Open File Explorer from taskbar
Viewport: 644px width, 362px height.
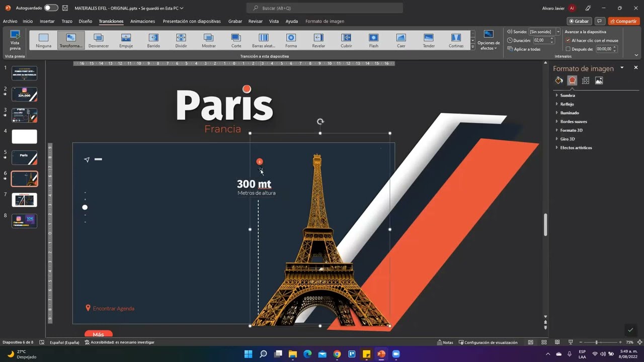pyautogui.click(x=293, y=354)
